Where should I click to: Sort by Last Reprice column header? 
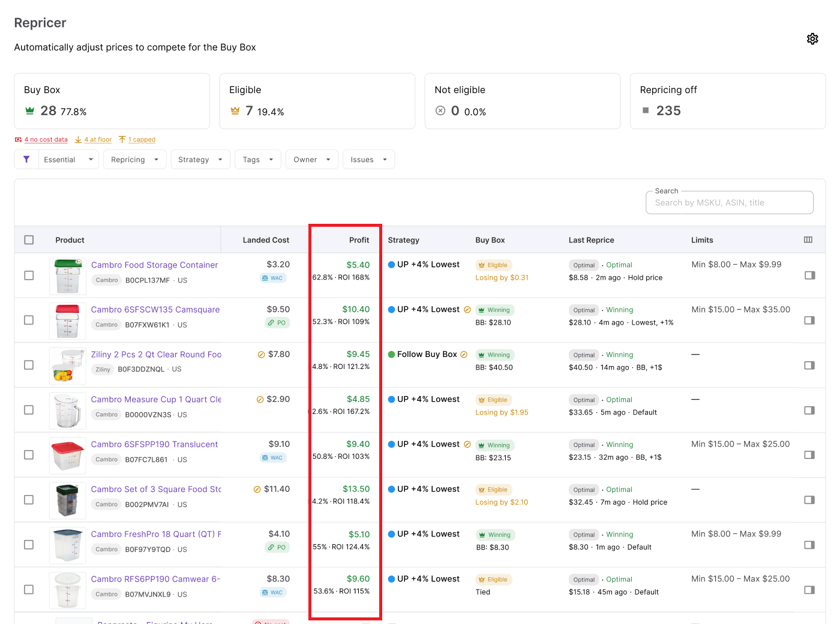pyautogui.click(x=592, y=240)
